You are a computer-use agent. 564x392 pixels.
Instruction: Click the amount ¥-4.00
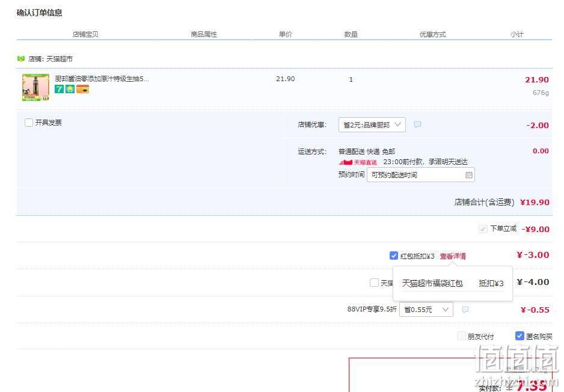click(533, 282)
